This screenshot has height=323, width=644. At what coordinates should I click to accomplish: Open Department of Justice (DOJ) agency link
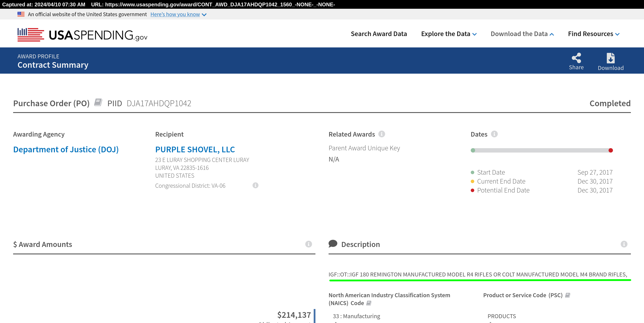coord(66,149)
